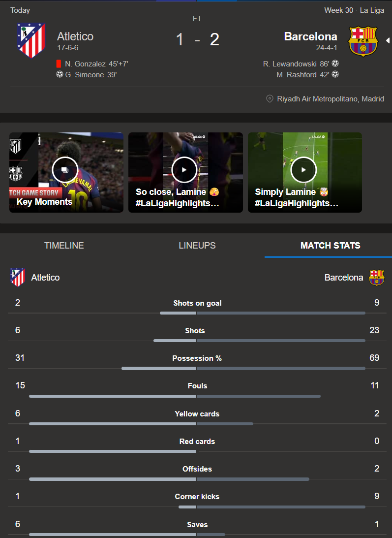
Task: Click the Barcelona crest in score header
Action: coord(362,41)
